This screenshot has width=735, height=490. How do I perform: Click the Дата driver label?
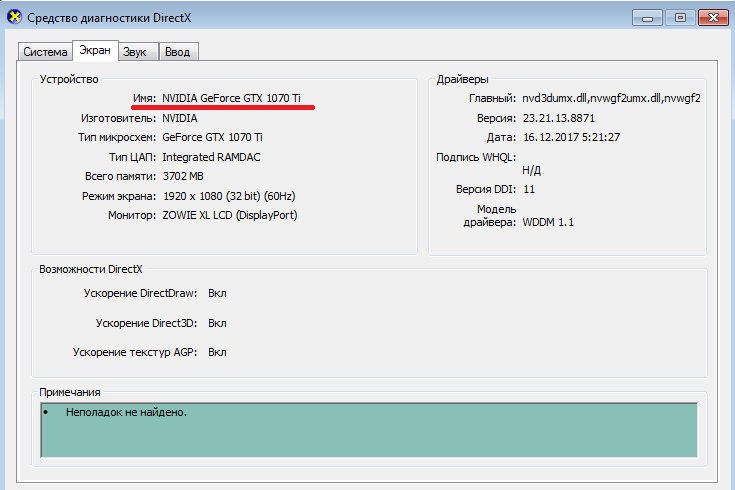pos(501,137)
